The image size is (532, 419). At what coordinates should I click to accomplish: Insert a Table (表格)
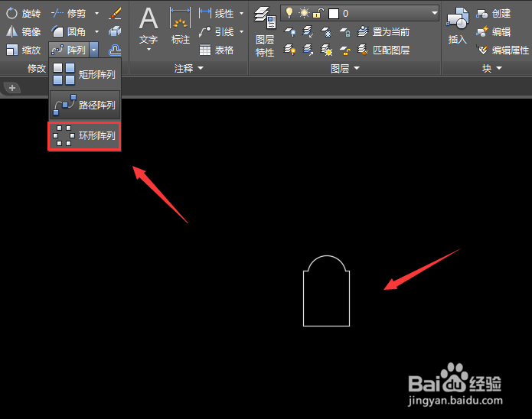(216, 50)
